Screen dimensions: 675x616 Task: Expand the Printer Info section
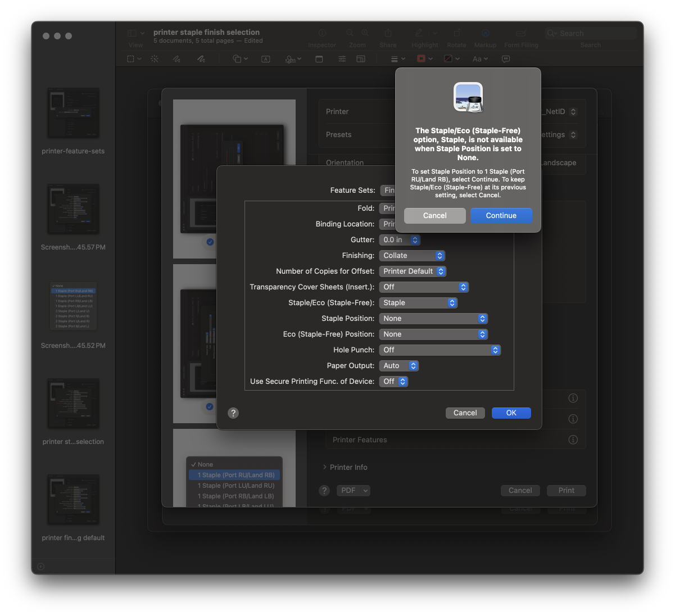point(345,467)
